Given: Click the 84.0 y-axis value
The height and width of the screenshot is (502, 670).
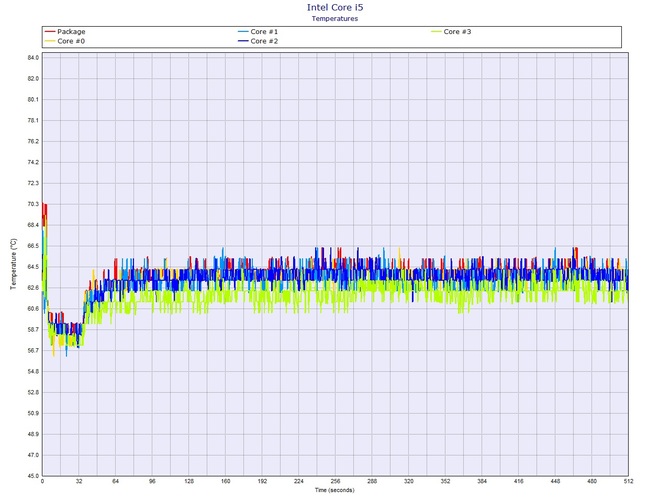Looking at the screenshot, I should [x=33, y=58].
